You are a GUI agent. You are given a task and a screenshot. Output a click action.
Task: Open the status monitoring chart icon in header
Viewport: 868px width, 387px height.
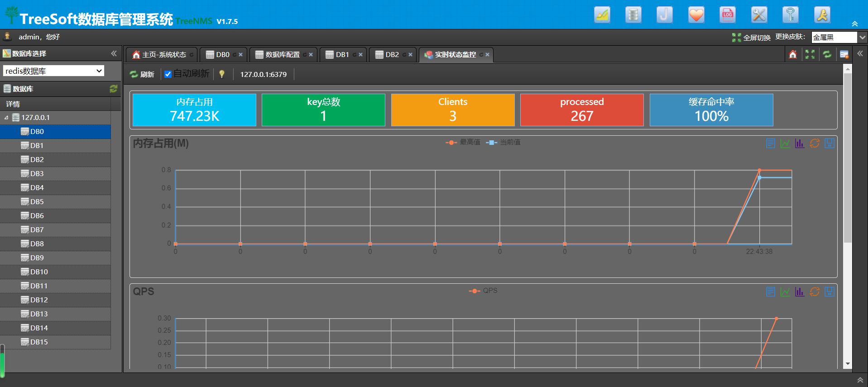602,15
